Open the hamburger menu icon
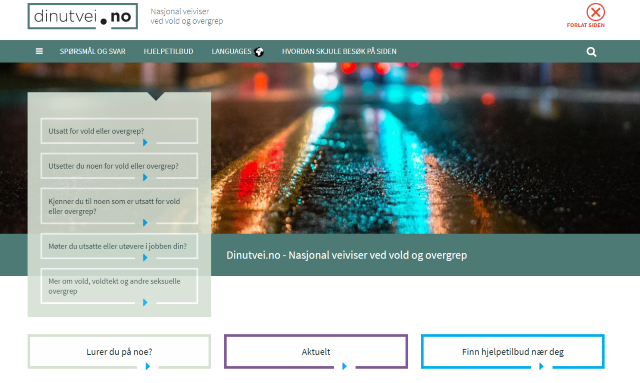 pos(39,51)
